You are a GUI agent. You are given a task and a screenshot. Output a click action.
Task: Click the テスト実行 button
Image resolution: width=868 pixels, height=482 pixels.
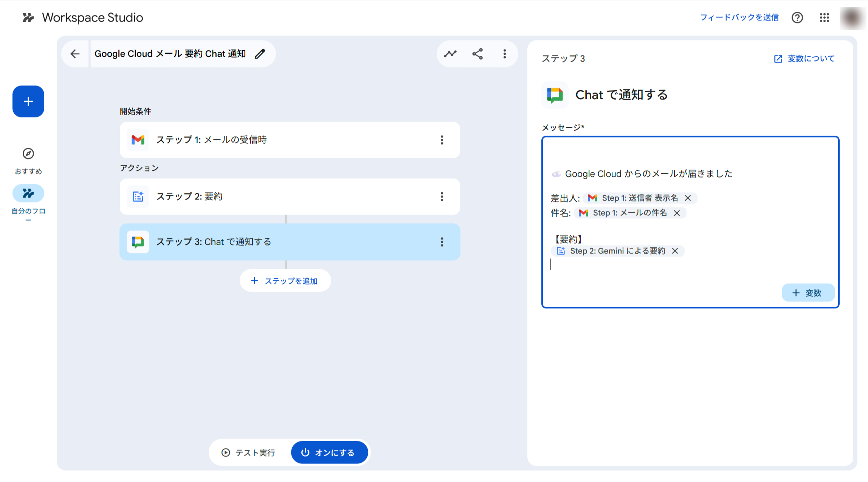(x=248, y=453)
